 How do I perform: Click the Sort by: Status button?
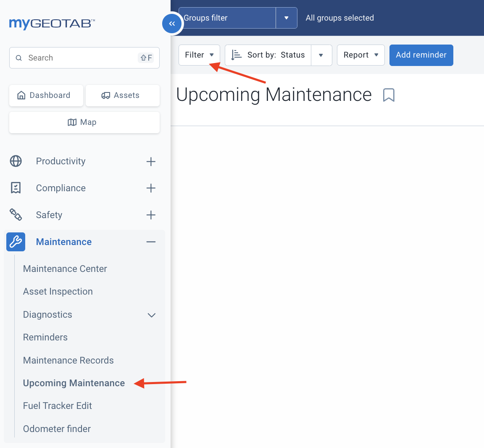click(x=268, y=55)
